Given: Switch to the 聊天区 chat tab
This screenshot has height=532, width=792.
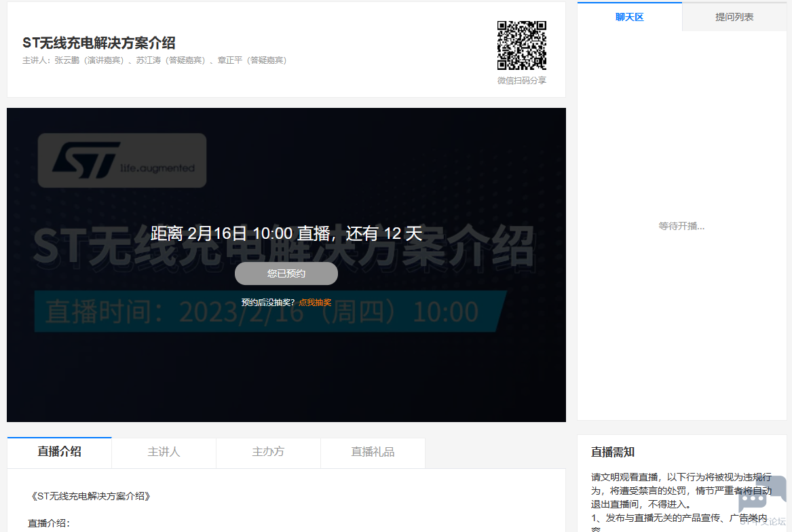Looking at the screenshot, I should (x=629, y=17).
